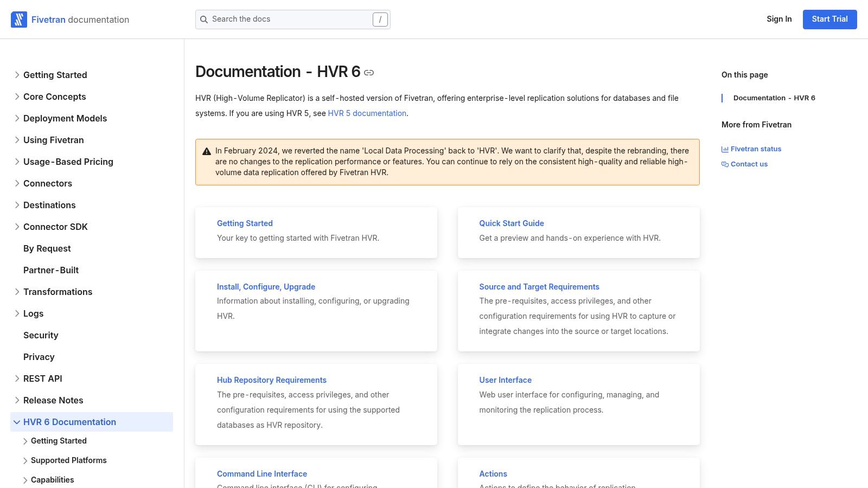The width and height of the screenshot is (868, 488).
Task: Click 'More from Fivetran' heading
Action: [756, 125]
